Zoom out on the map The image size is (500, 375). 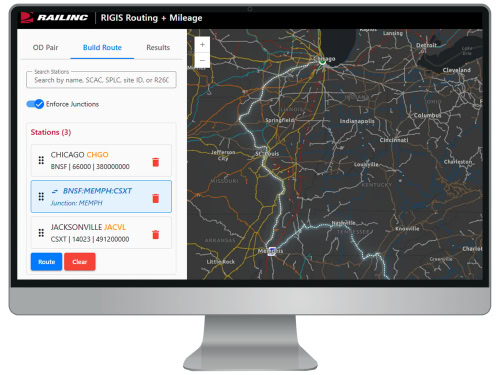point(202,60)
